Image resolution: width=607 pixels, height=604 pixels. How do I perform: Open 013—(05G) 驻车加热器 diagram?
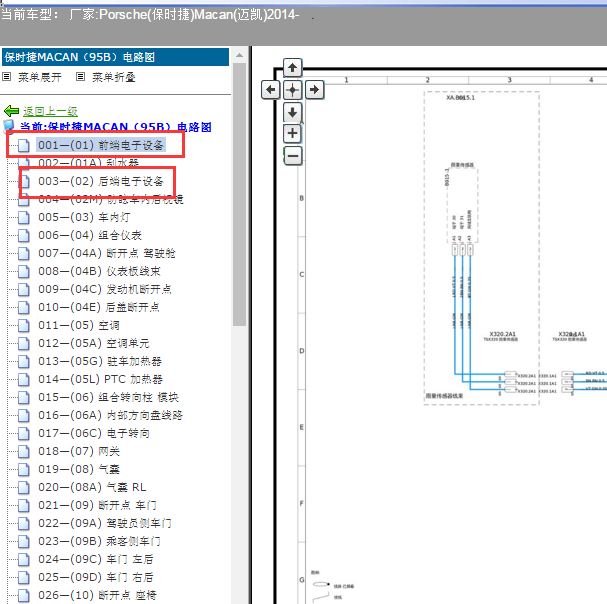tap(100, 361)
